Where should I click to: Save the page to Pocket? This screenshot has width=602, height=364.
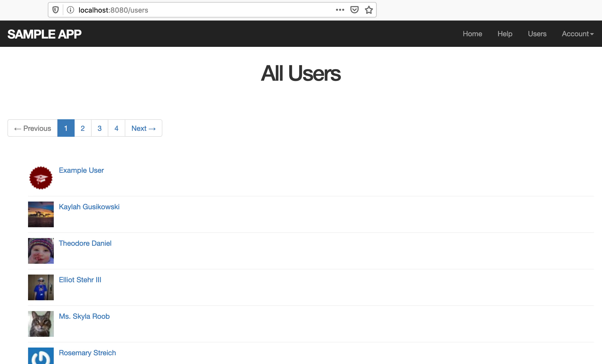point(355,10)
